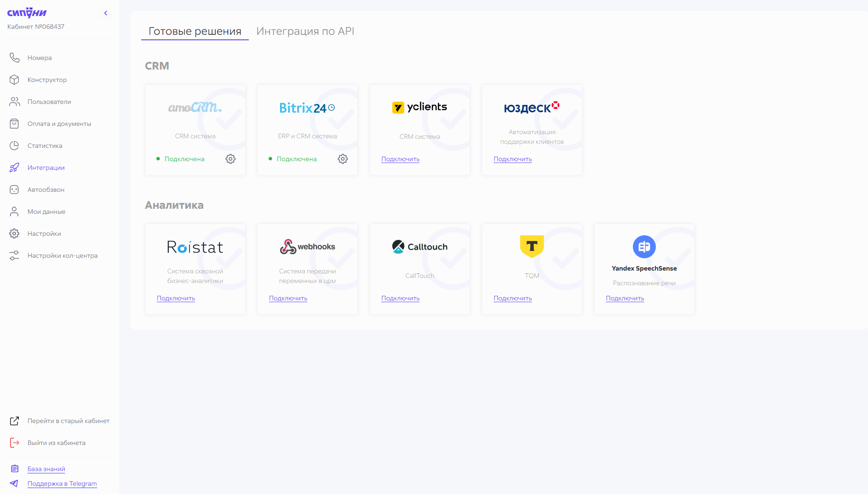Click the logout icon next to Выйти из кабинета

(14, 443)
